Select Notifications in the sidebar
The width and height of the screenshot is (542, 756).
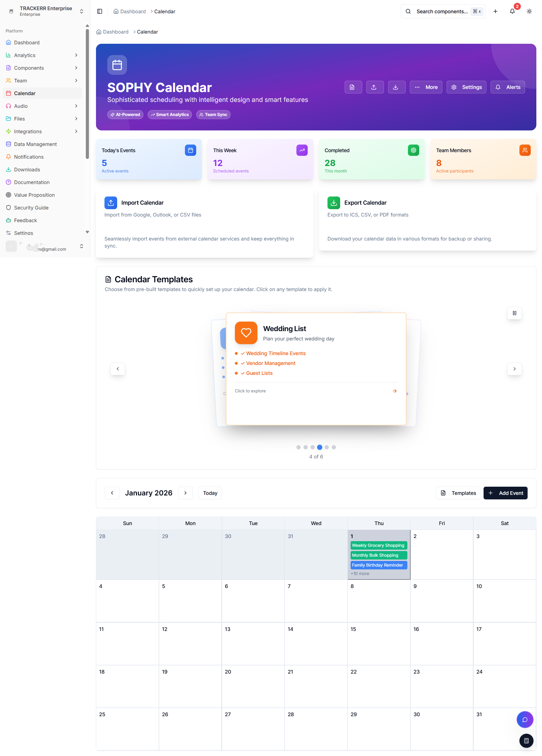coord(29,157)
